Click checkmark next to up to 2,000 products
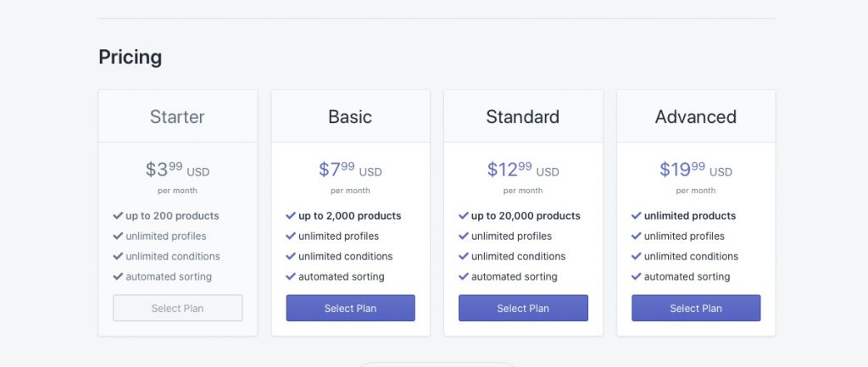The image size is (868, 367). (291, 215)
